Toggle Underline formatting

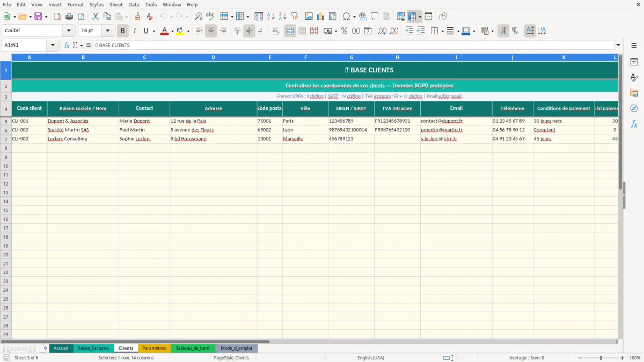[x=145, y=31]
